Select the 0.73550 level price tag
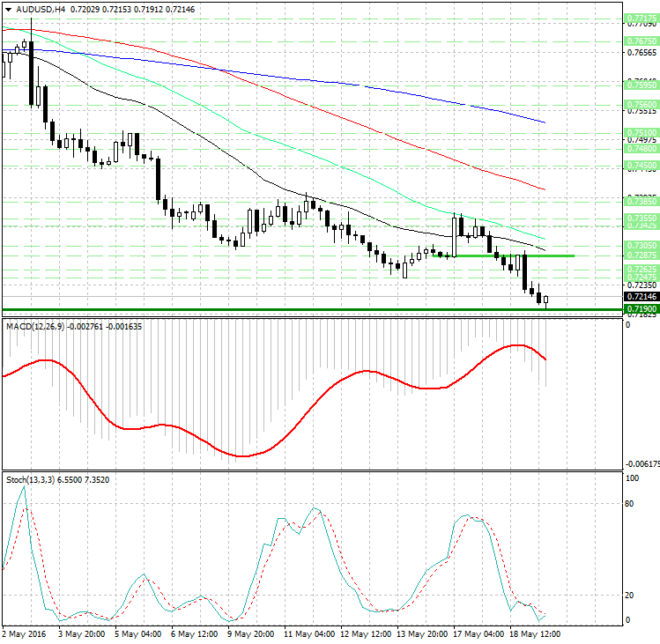 click(x=641, y=218)
